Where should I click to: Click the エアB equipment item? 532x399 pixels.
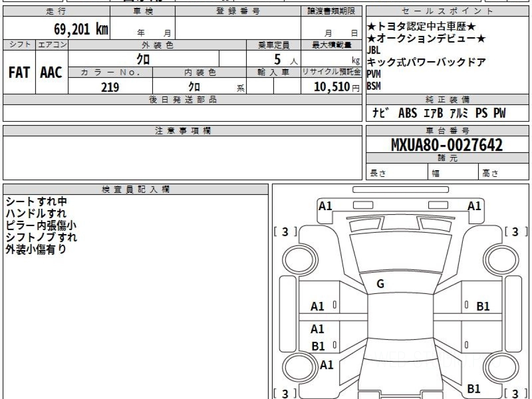pyautogui.click(x=433, y=113)
